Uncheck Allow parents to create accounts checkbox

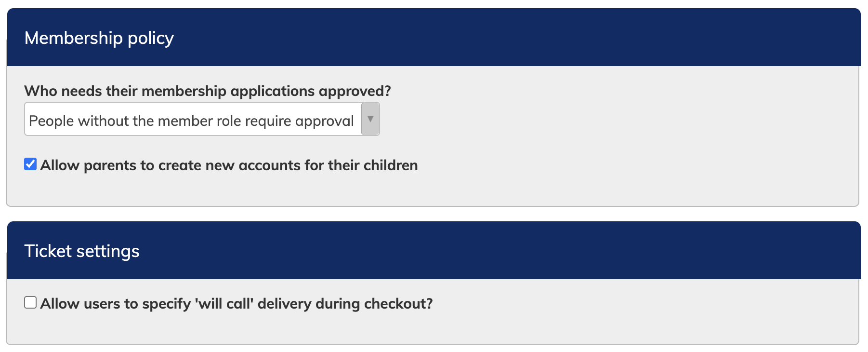point(30,164)
